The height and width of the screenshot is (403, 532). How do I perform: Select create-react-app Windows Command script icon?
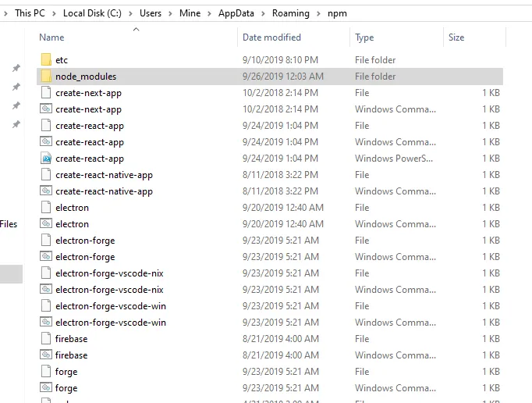46,141
